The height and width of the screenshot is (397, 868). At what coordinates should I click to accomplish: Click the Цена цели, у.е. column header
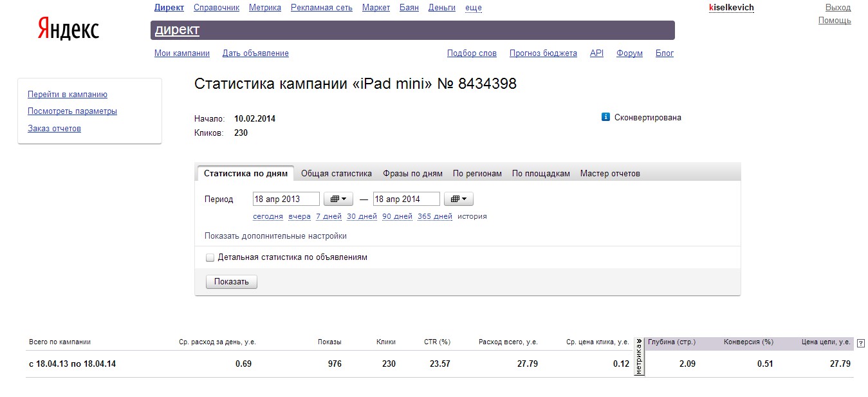[826, 342]
